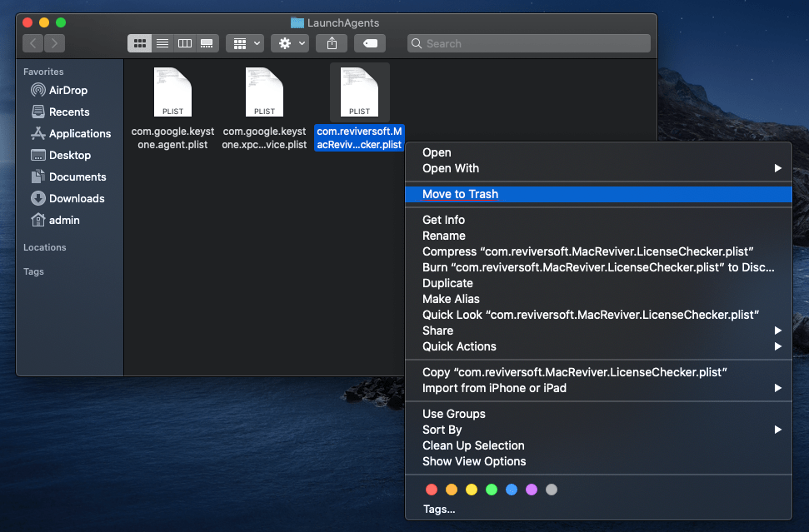The width and height of the screenshot is (809, 532).
Task: Copy the LicenseChecker plist via context menu
Action: pyautogui.click(x=598, y=373)
